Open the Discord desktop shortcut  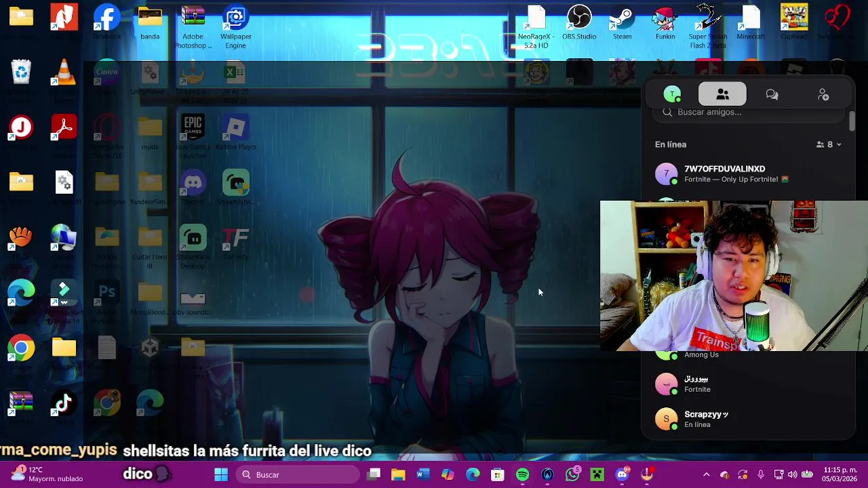(x=193, y=187)
